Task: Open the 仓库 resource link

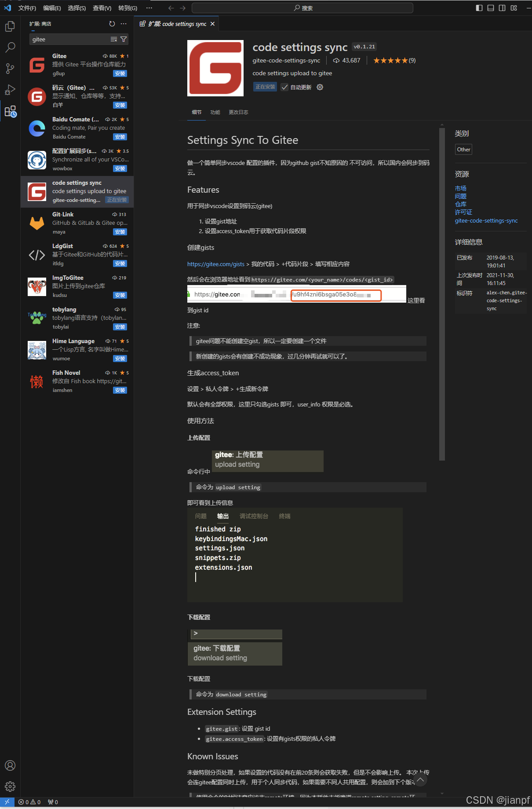Action: (x=460, y=204)
